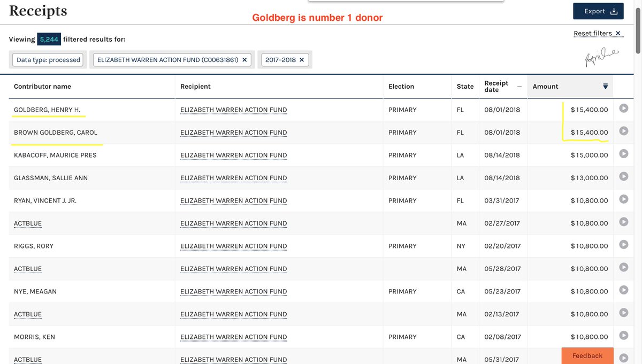This screenshot has height=364, width=642.
Task: Sort by Receipt date column
Action: [503, 86]
